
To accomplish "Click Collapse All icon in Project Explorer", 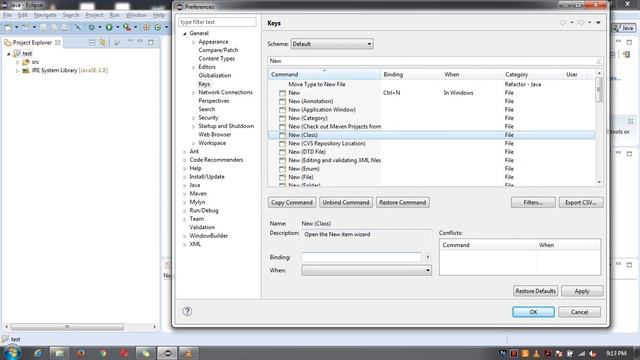I will [92, 42].
